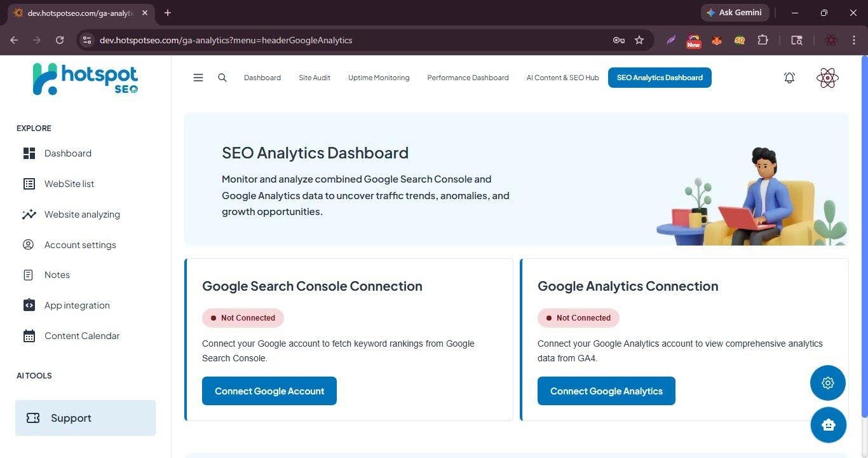Click the EXPLORE section label
868x458 pixels.
pyautogui.click(x=34, y=128)
